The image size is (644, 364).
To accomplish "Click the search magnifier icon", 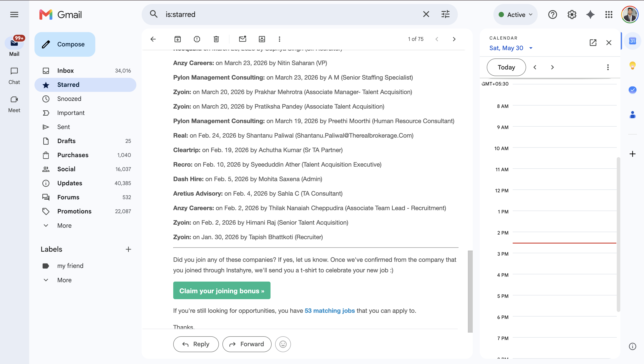I will pos(154,14).
